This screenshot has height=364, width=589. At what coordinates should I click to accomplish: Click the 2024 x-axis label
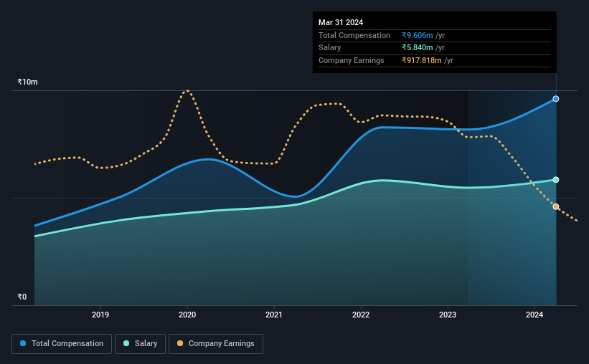click(x=534, y=315)
